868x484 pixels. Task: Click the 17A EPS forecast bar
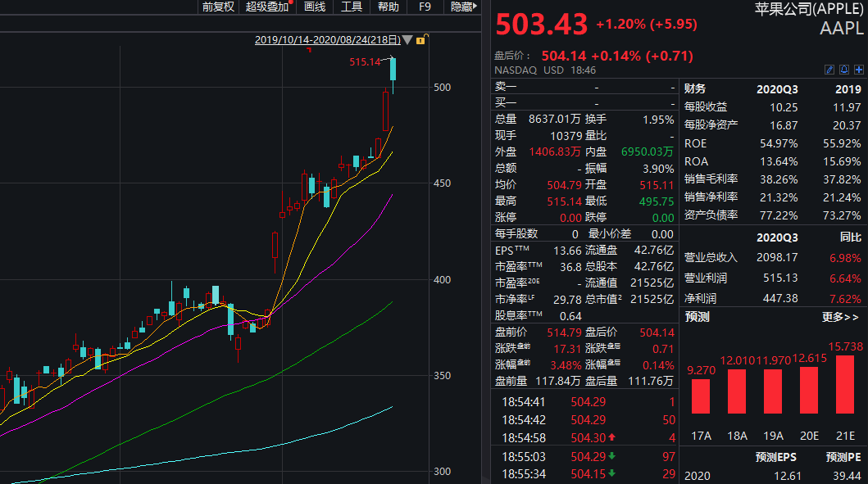point(701,396)
